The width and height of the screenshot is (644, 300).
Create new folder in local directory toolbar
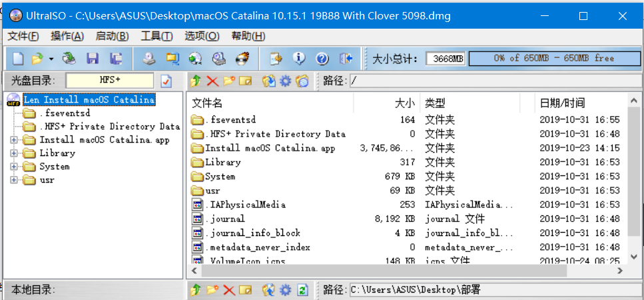coord(212,290)
